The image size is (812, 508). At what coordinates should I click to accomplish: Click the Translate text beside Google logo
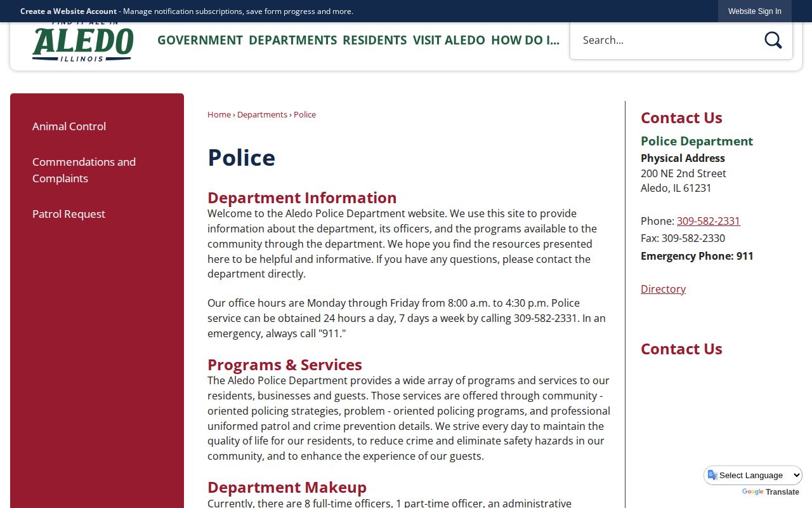pos(782,492)
